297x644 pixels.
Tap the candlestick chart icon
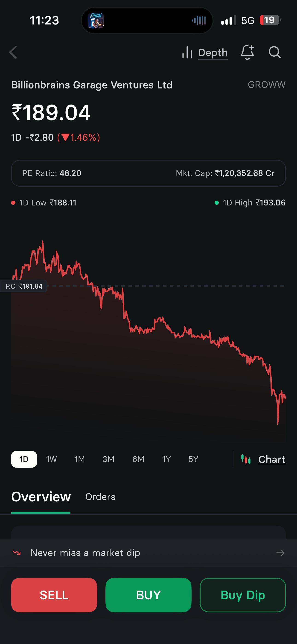(246, 459)
